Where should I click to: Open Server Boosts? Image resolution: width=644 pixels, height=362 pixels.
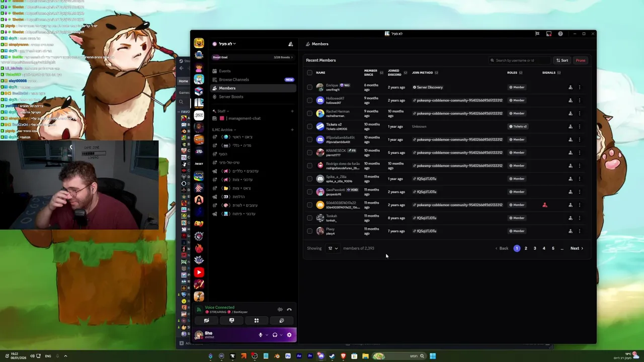[x=253, y=97]
